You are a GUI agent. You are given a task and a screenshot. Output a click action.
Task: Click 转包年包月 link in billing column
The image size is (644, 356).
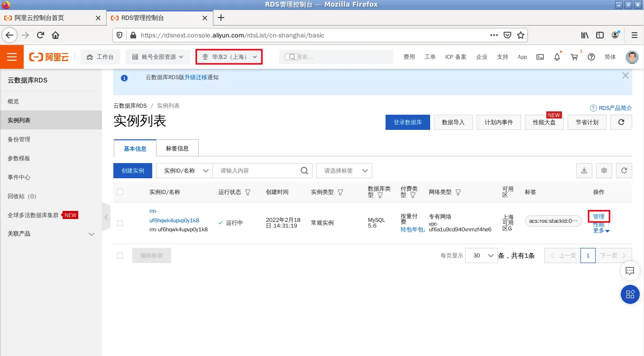[413, 230]
